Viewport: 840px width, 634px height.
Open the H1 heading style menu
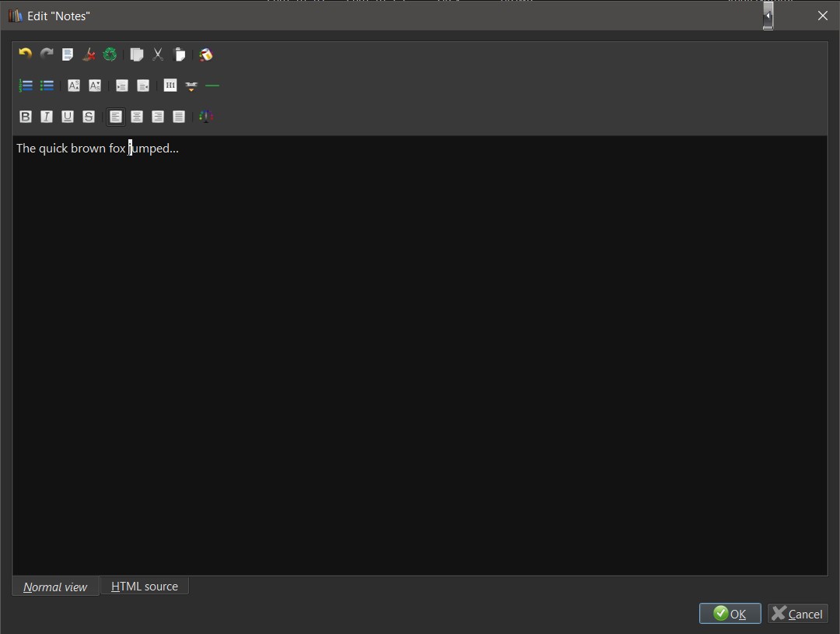[x=170, y=86]
